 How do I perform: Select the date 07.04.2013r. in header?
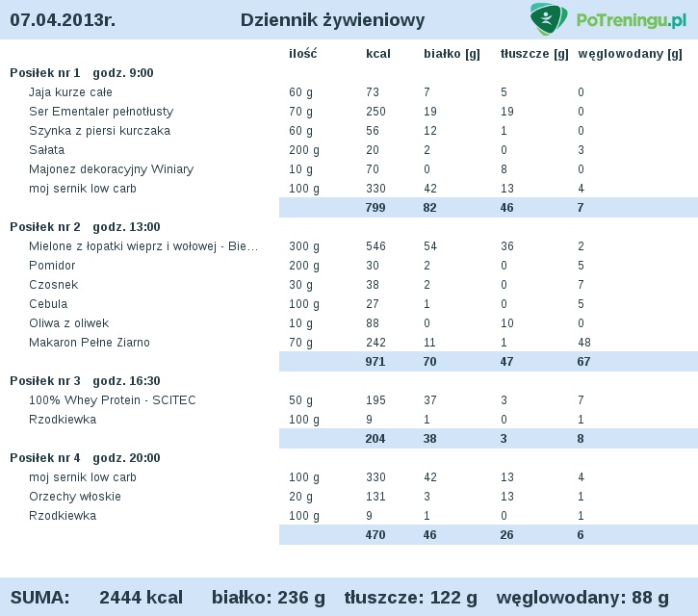pyautogui.click(x=63, y=20)
